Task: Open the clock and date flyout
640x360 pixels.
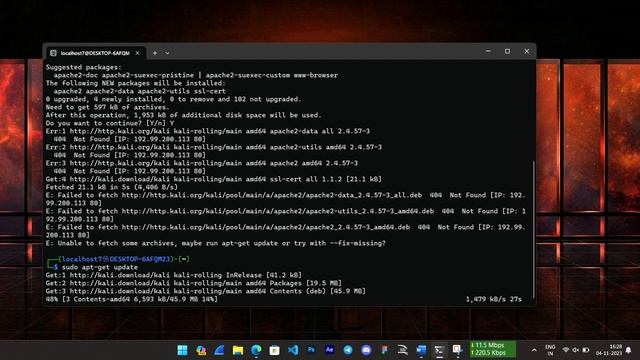Action: click(609, 350)
